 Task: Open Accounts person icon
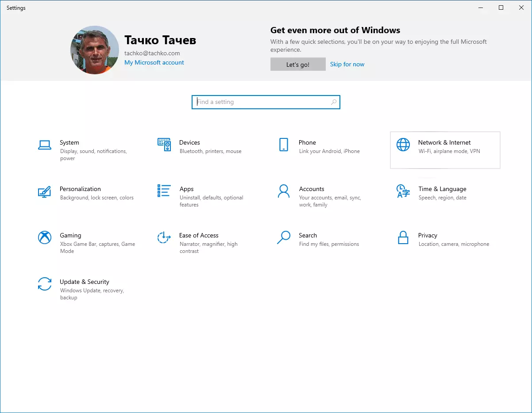point(284,191)
